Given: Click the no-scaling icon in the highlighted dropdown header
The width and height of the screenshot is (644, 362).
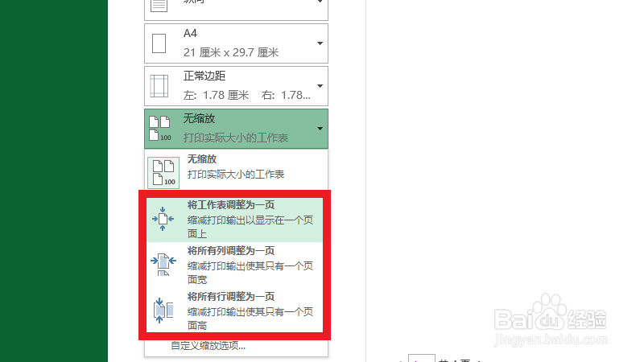Looking at the screenshot, I should (x=159, y=129).
